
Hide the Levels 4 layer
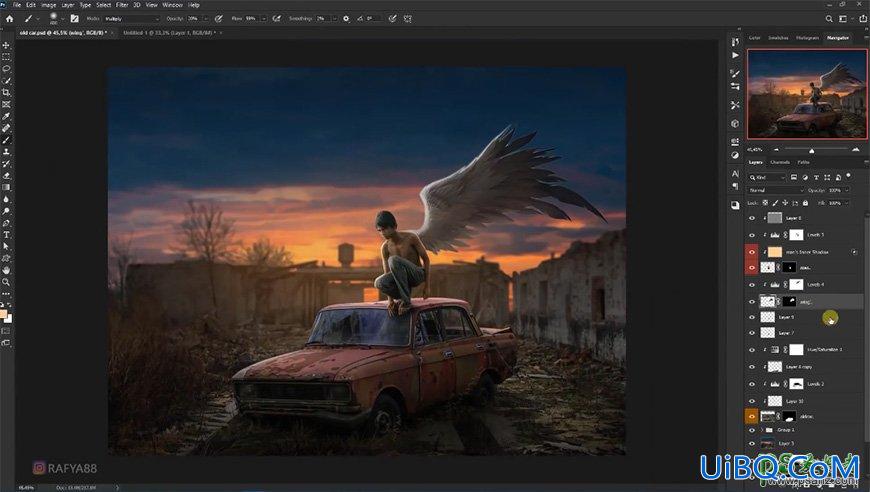point(752,285)
